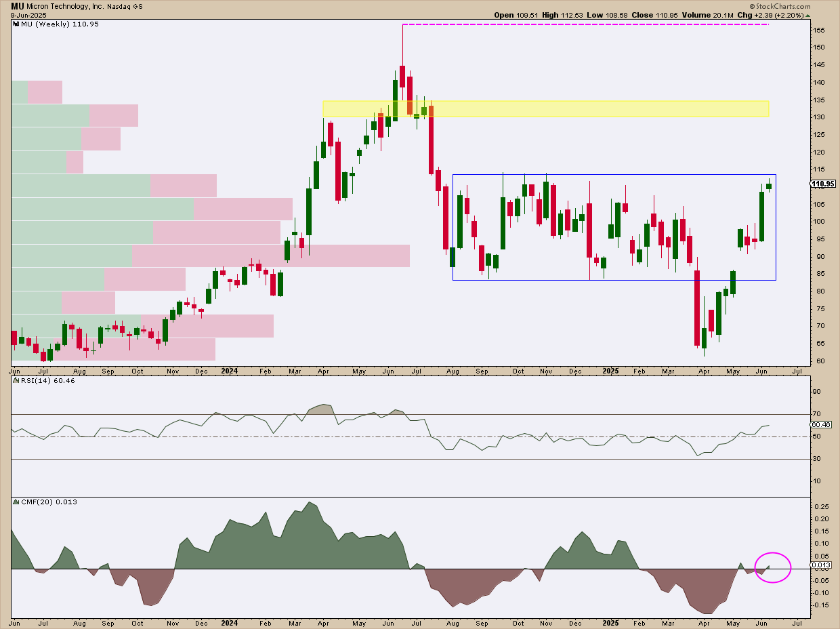Click the 10 label on RSI axis
840x629 pixels.
coord(818,481)
